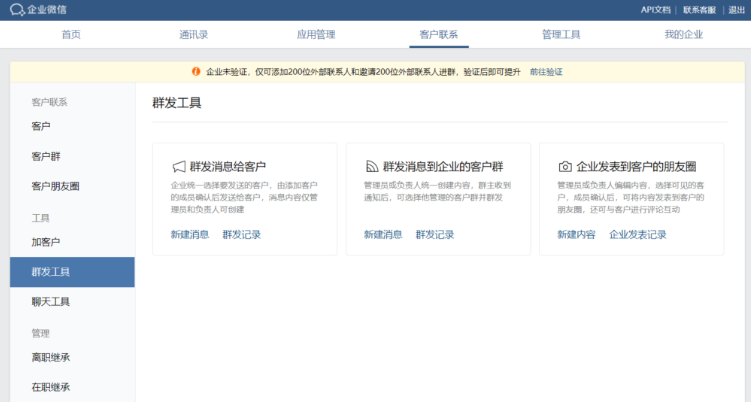Click 退出 to log out

[736, 10]
